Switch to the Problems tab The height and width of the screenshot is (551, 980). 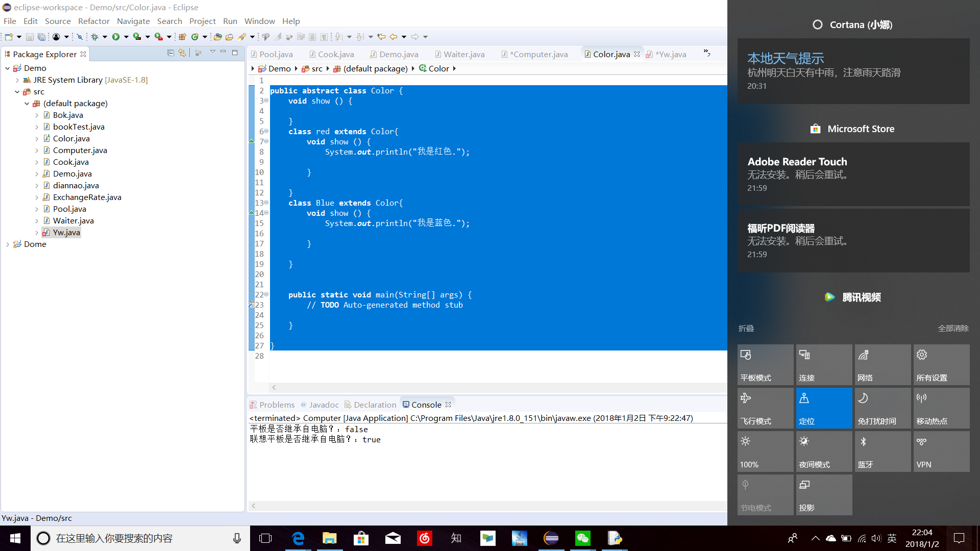pyautogui.click(x=272, y=405)
